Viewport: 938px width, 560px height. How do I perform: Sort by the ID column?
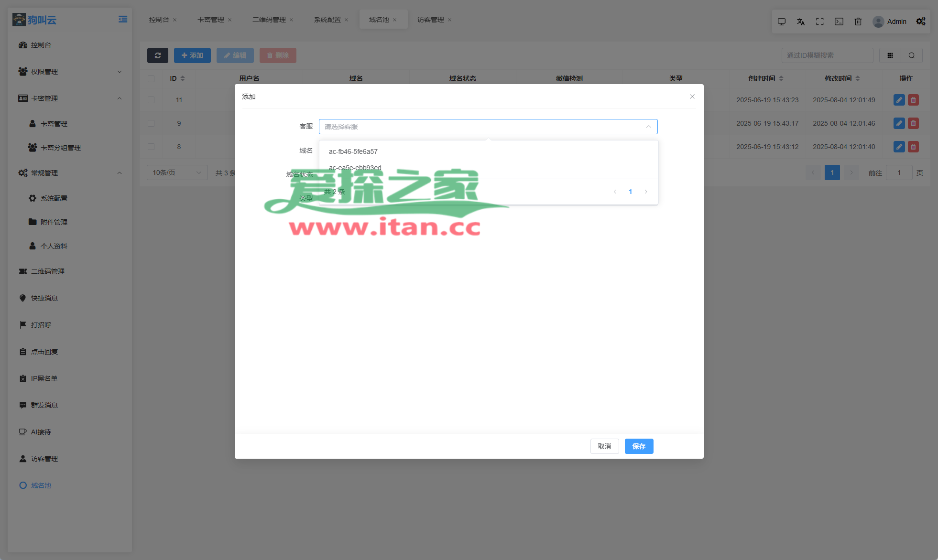183,78
